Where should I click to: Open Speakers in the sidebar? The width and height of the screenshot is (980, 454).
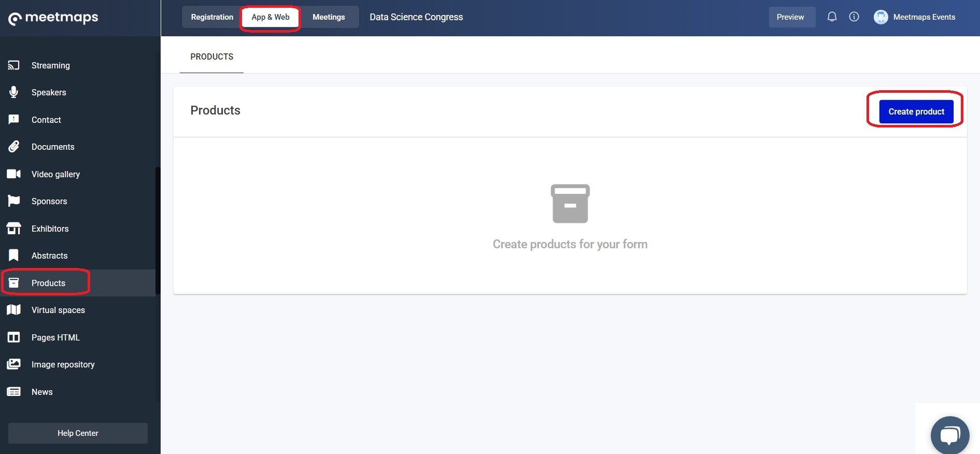(x=78, y=92)
